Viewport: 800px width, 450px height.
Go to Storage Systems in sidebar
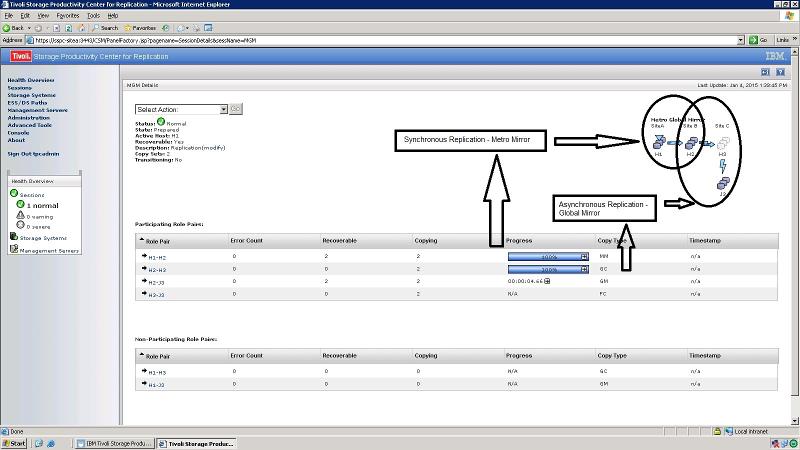[32, 95]
